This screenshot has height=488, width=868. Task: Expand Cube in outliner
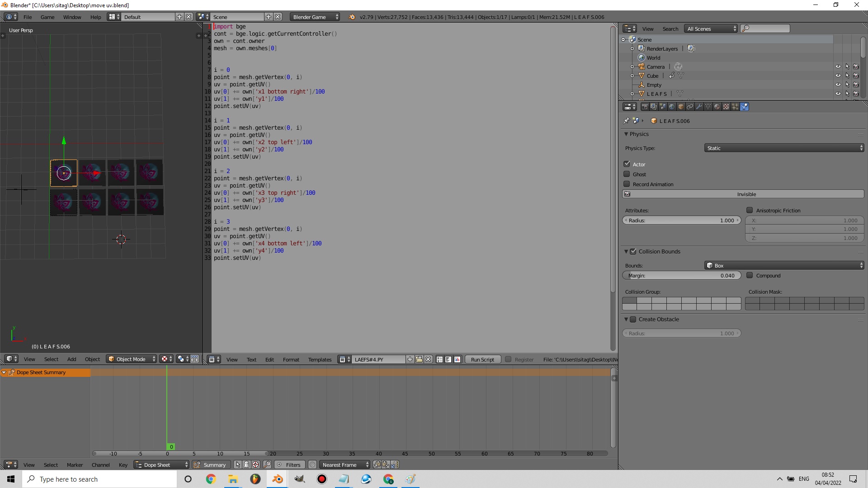coord(632,75)
